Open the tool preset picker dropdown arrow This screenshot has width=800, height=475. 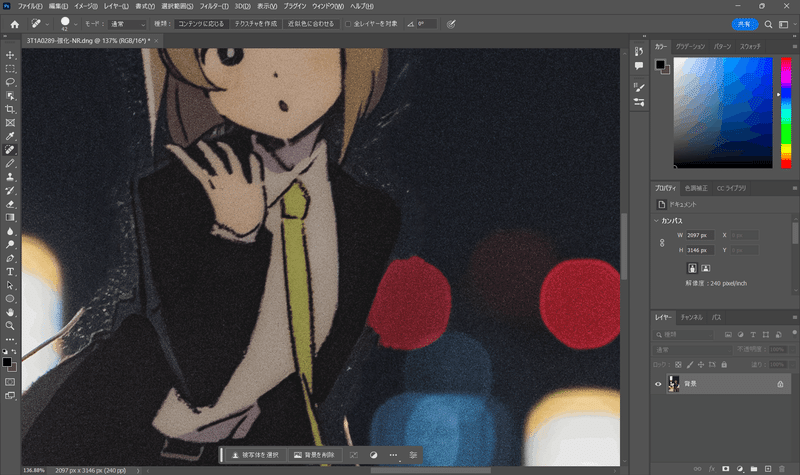(x=47, y=24)
